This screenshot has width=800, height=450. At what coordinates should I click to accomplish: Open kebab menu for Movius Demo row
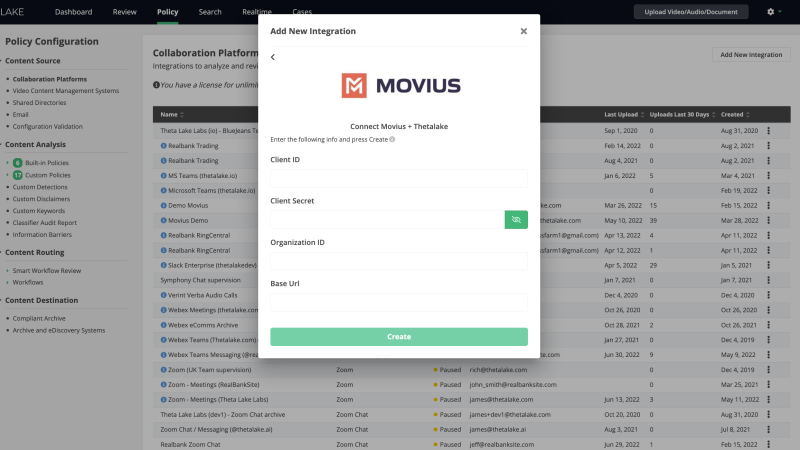click(x=768, y=220)
